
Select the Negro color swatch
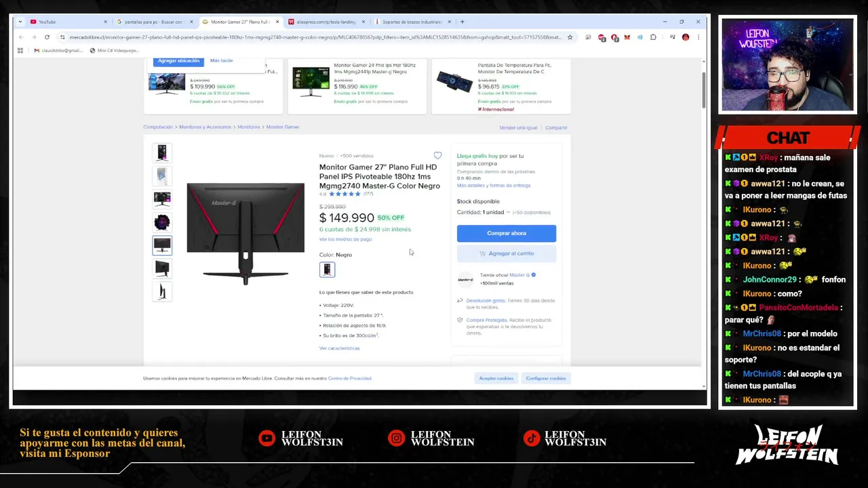click(x=327, y=270)
